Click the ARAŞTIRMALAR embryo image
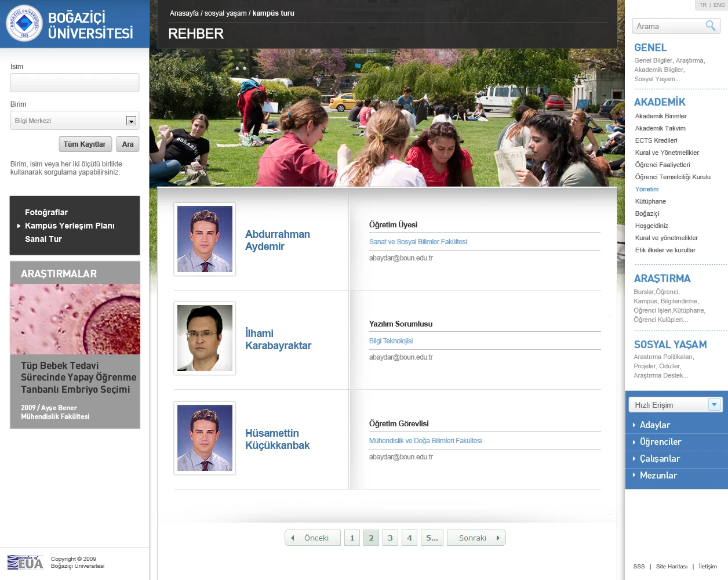 point(75,319)
